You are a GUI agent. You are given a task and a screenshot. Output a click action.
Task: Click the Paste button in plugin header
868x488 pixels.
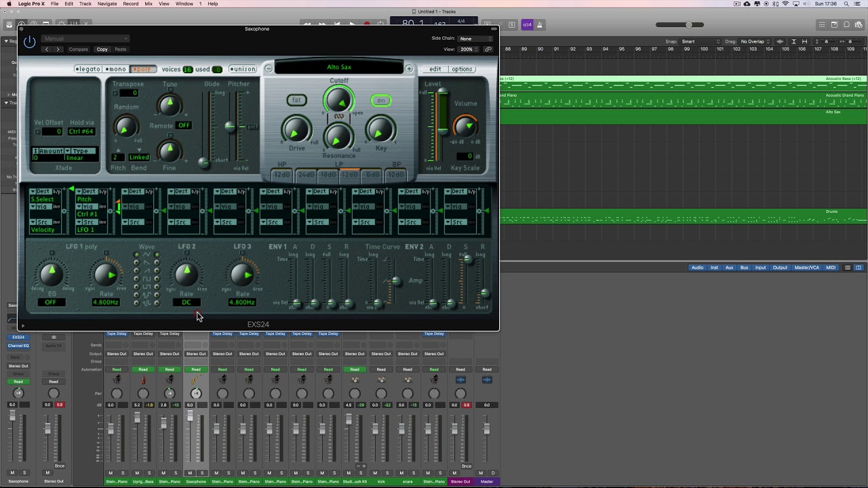point(120,49)
